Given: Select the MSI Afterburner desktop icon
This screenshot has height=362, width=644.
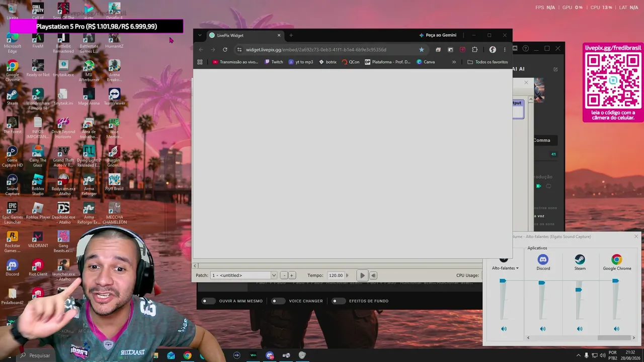Looking at the screenshot, I should click(x=89, y=71).
